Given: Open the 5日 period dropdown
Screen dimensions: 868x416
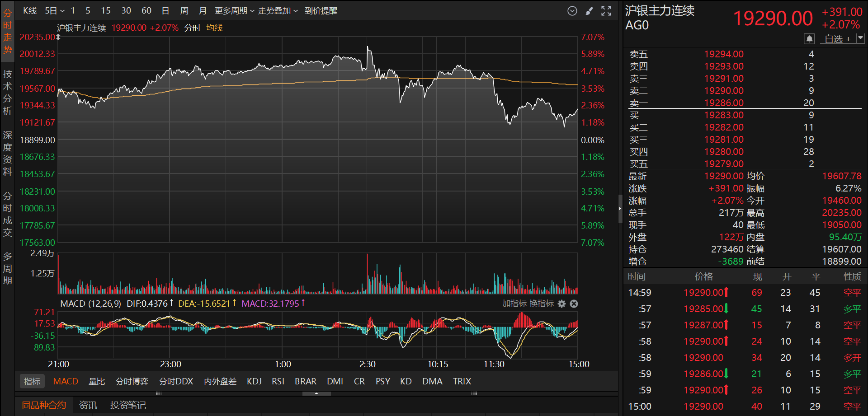Looking at the screenshot, I should [55, 10].
